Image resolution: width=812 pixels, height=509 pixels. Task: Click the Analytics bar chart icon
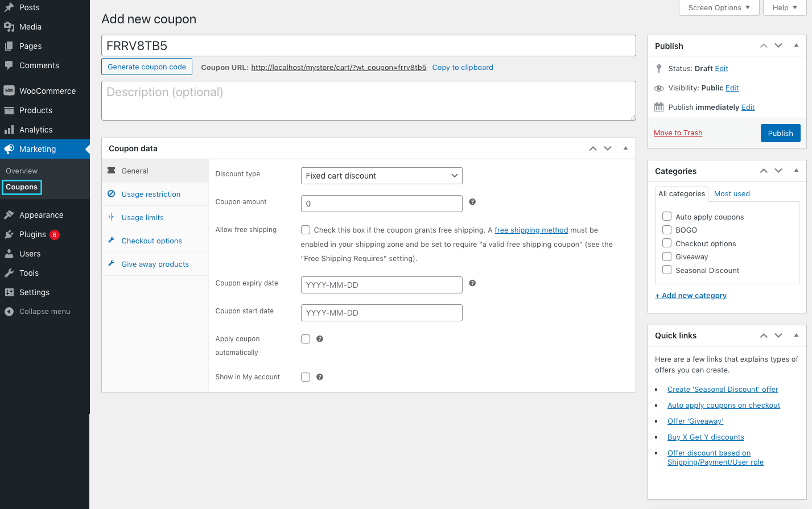click(x=9, y=130)
